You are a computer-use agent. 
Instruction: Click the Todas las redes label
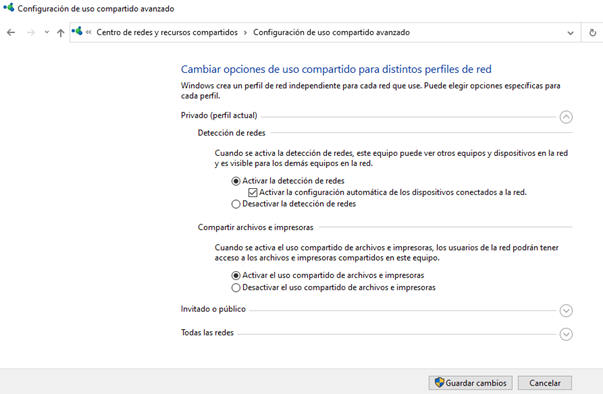click(207, 332)
